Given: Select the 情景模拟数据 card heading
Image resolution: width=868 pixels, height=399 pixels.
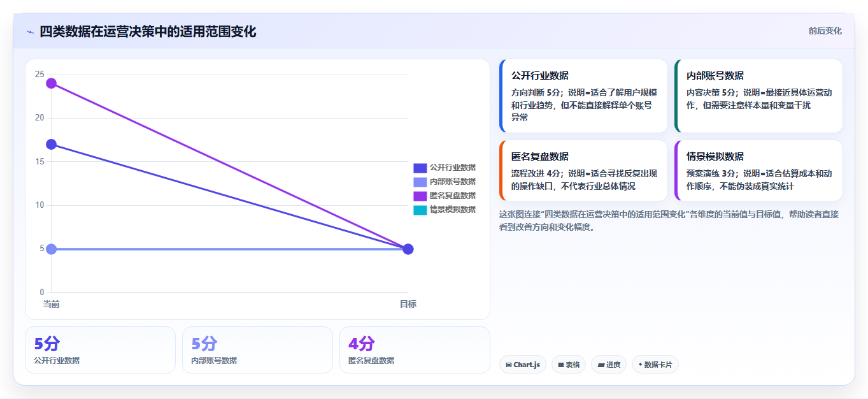Looking at the screenshot, I should pos(715,156).
